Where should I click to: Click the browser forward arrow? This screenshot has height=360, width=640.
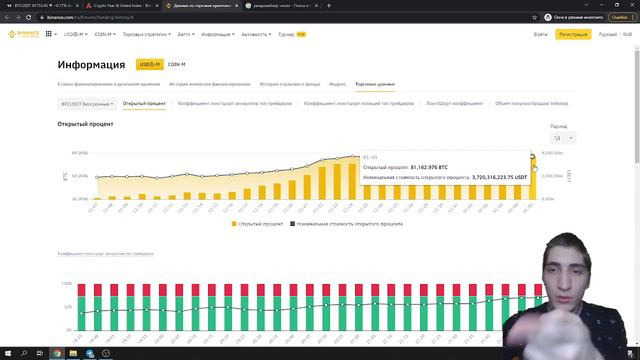tap(18, 18)
